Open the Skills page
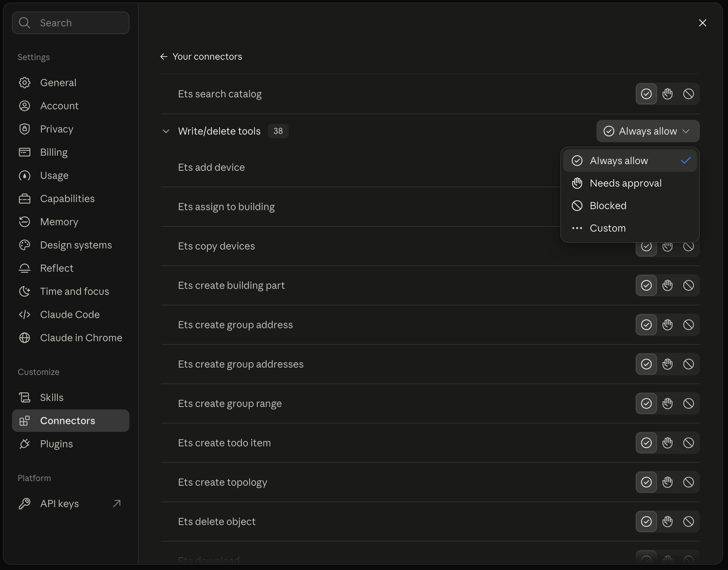The image size is (728, 570). pyautogui.click(x=71, y=398)
